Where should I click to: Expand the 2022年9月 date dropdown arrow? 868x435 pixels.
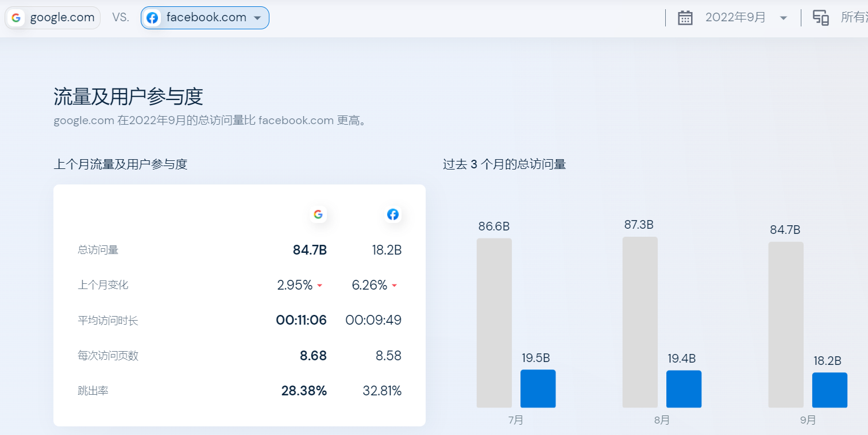pos(784,18)
